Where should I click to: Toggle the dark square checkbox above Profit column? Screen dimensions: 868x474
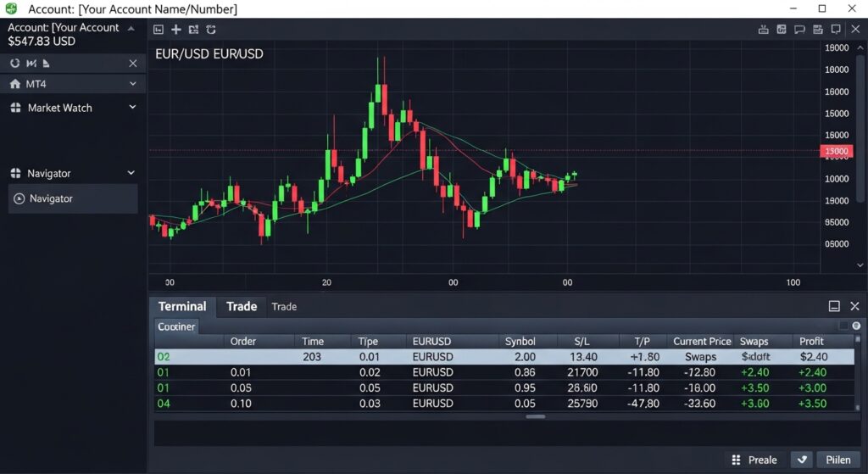(843, 326)
